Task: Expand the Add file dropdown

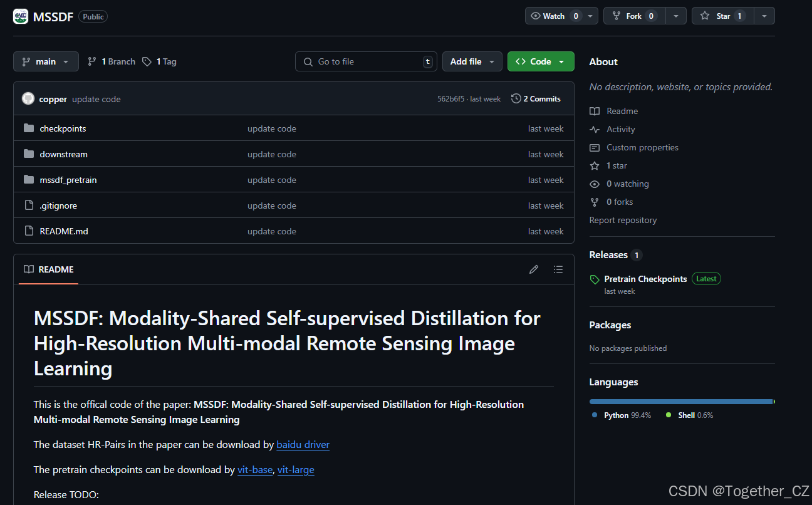Action: click(x=472, y=61)
